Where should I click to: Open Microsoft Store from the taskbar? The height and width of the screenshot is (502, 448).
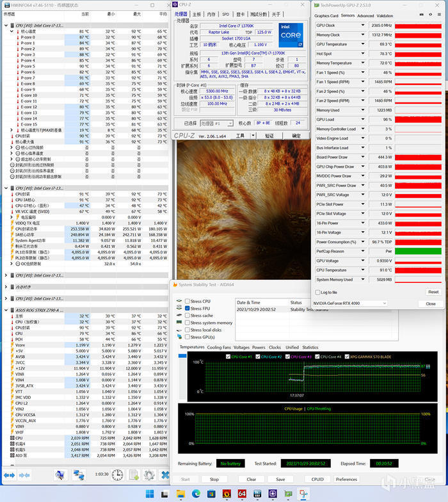(211, 494)
